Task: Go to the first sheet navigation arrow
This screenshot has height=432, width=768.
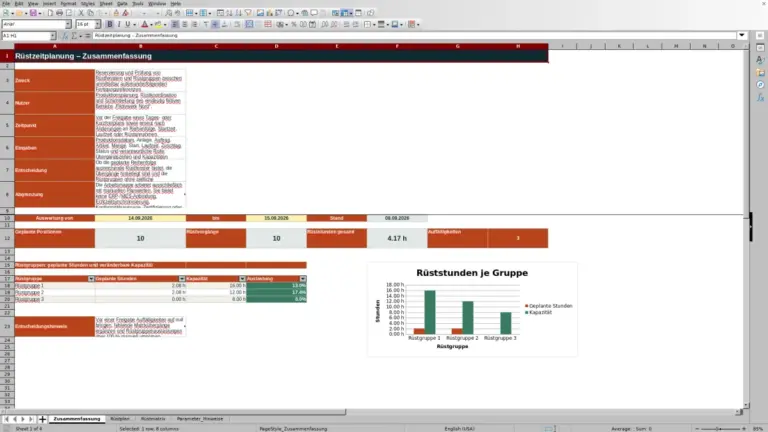Action: [x=6, y=419]
